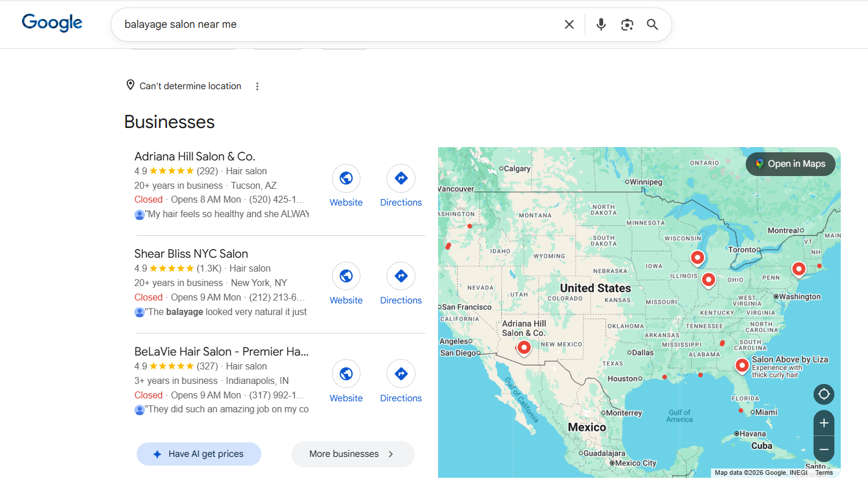Open the BeLaVie Hair Salon website globe icon

(346, 374)
